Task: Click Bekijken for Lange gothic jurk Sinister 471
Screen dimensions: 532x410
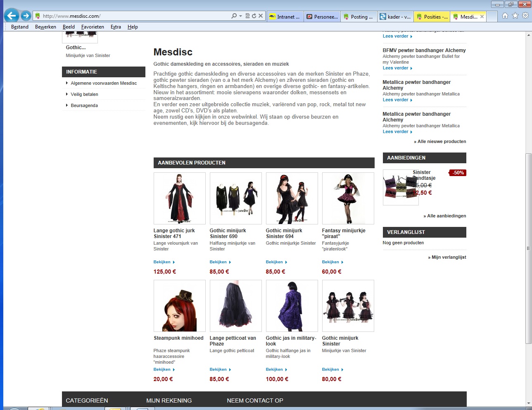Action: (x=164, y=262)
